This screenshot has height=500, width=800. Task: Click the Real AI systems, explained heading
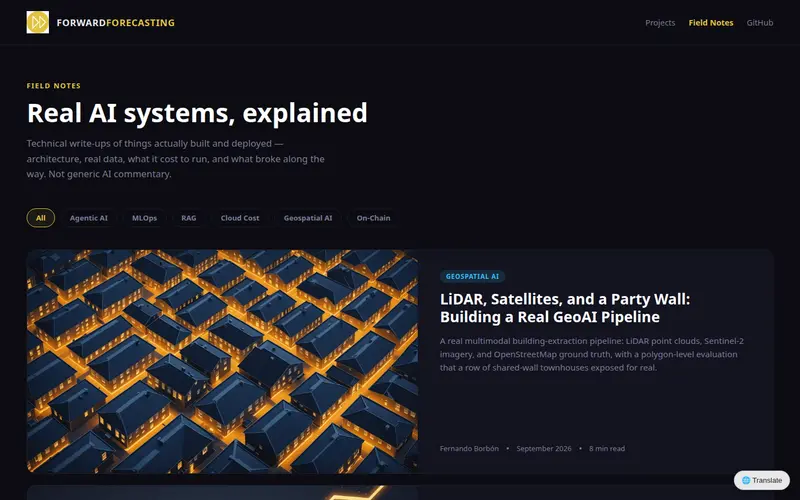pos(197,113)
